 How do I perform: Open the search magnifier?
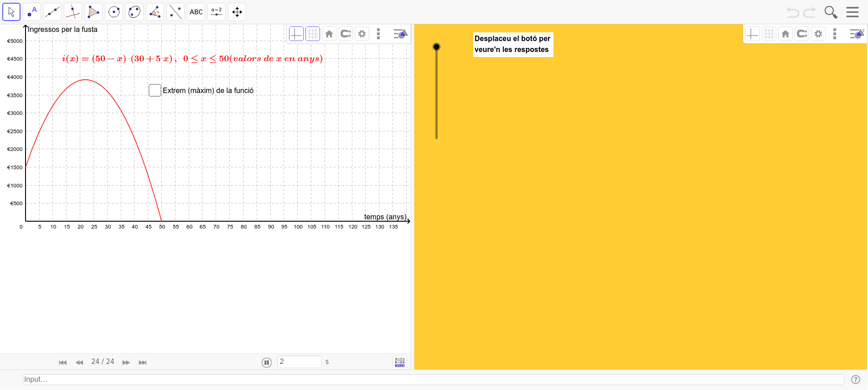831,12
